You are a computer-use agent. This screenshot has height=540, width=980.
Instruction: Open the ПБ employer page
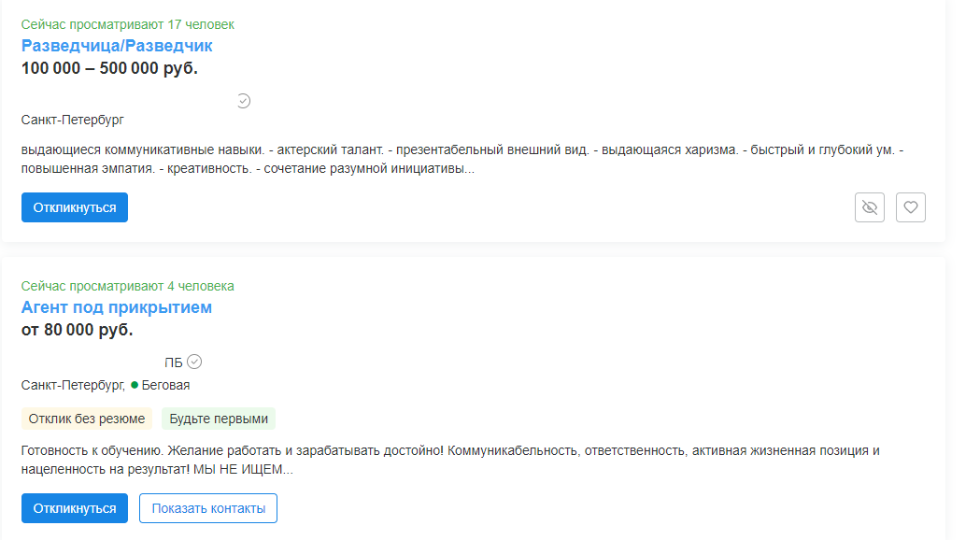(173, 362)
